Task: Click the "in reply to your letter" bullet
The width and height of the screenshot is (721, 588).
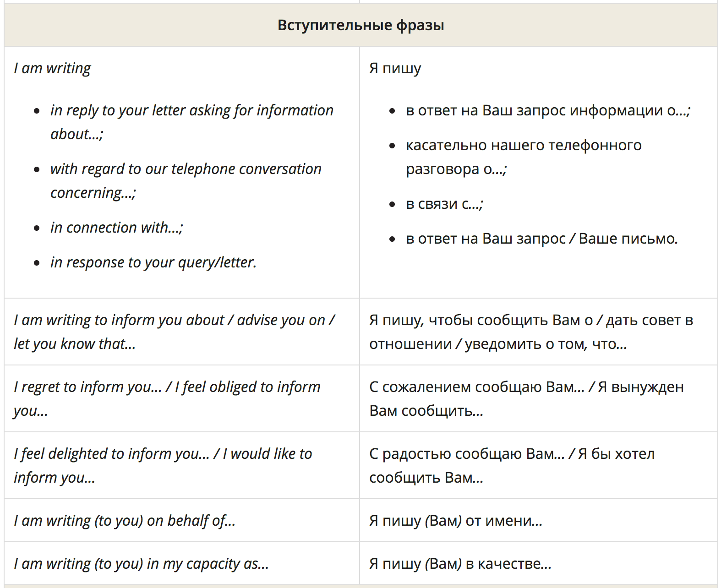Action: [x=191, y=110]
